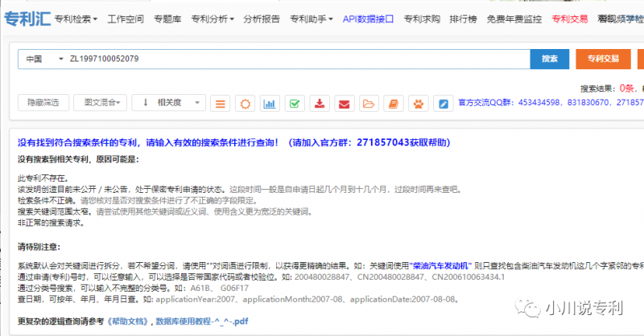This screenshot has height=336, width=644.
Task: Click the blue edit pencil icon
Action: coord(444,104)
